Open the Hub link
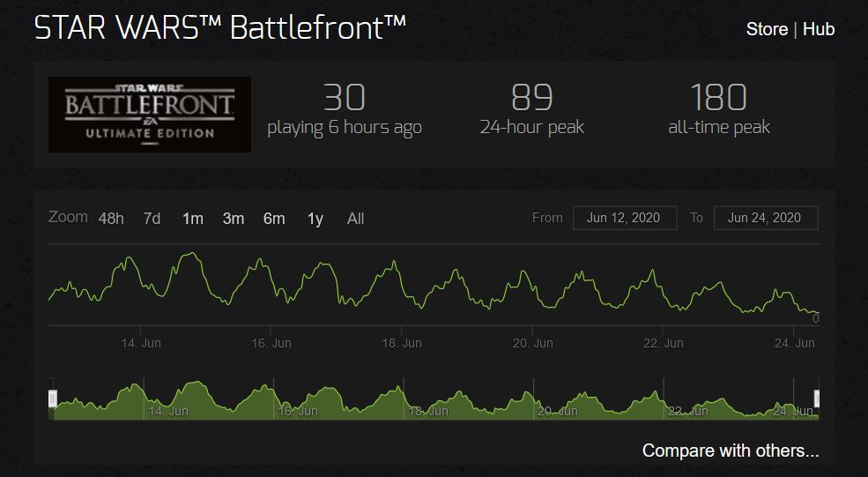The width and height of the screenshot is (868, 477). pyautogui.click(x=818, y=29)
